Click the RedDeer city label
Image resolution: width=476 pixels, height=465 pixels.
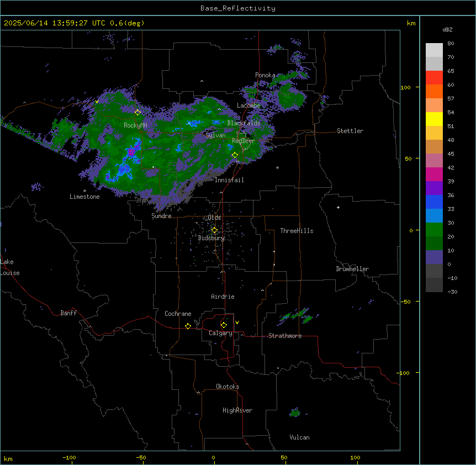244,141
